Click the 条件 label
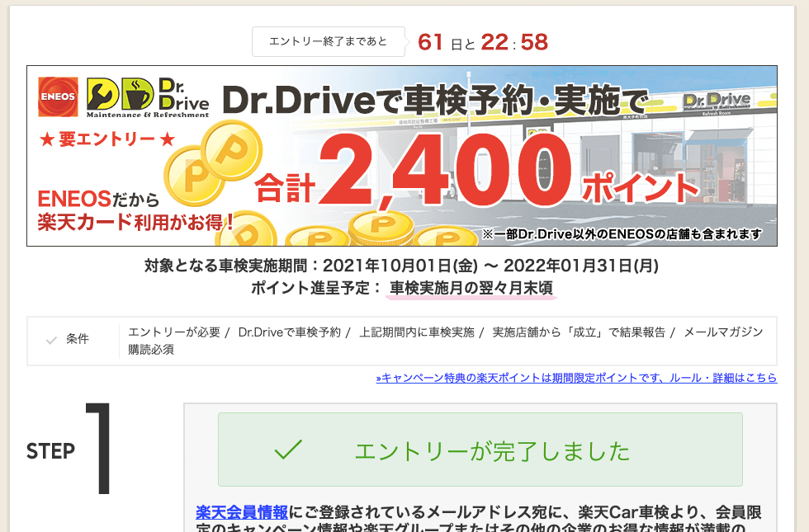The image size is (809, 532). tap(78, 339)
